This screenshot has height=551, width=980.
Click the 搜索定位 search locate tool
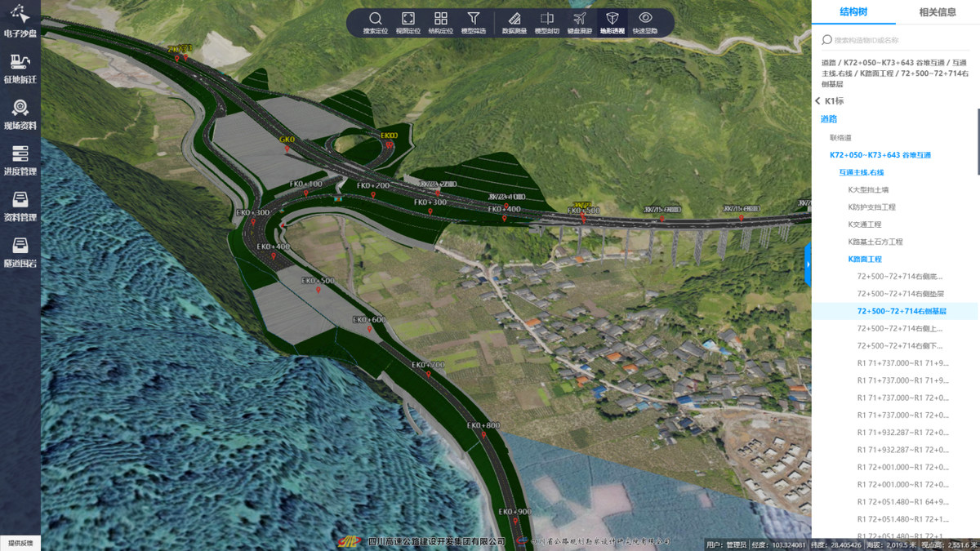pos(375,22)
